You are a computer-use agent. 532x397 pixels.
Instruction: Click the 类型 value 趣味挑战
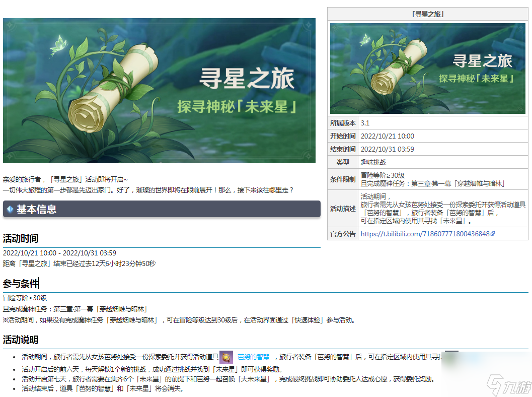click(373, 162)
